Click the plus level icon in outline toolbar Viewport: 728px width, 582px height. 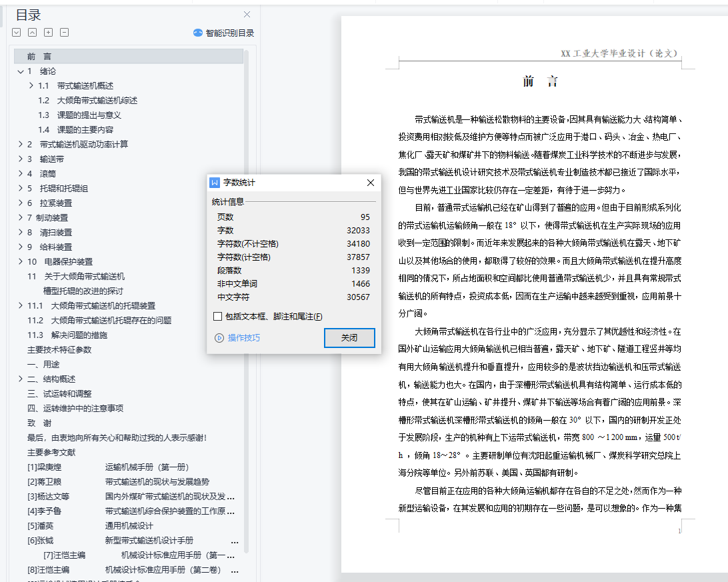pos(48,33)
